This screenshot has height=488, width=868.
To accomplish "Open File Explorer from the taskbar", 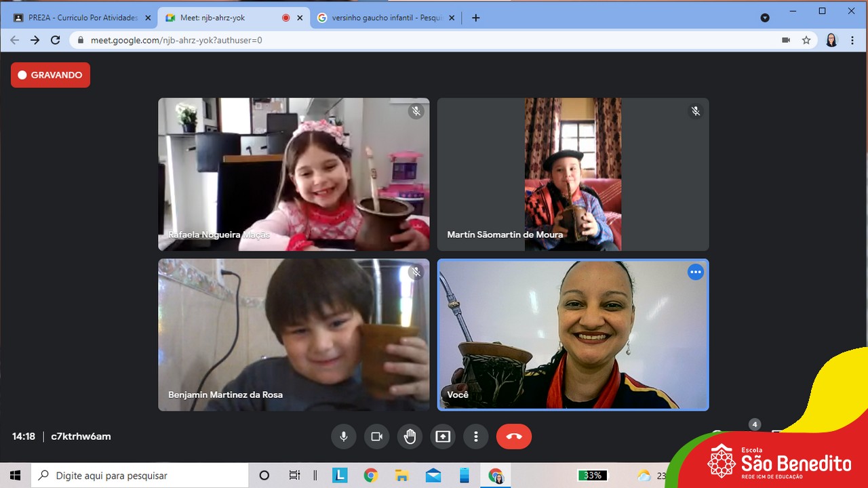I will [x=402, y=475].
